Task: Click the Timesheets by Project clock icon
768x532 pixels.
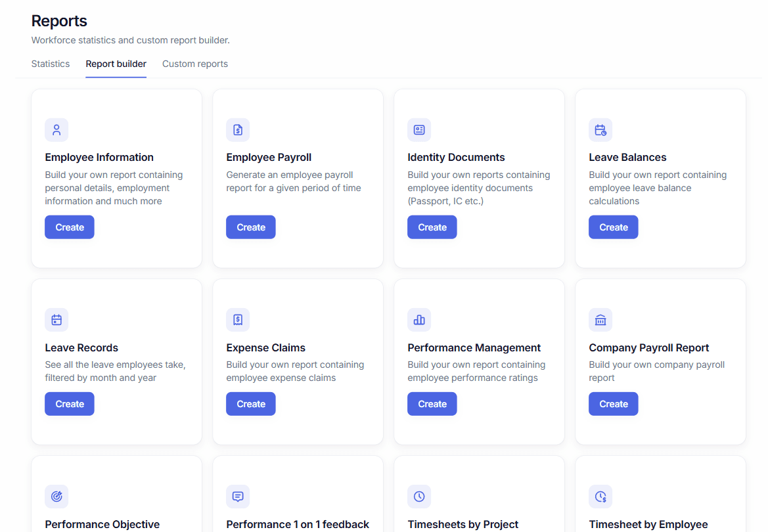Action: point(418,497)
